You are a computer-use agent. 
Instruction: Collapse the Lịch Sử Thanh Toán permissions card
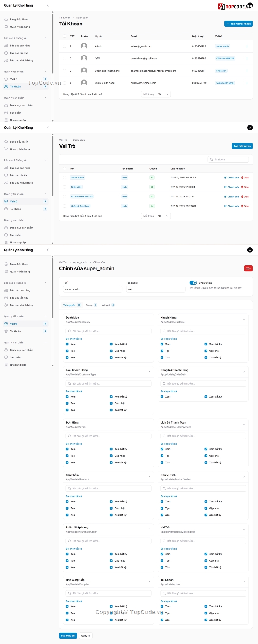244,424
